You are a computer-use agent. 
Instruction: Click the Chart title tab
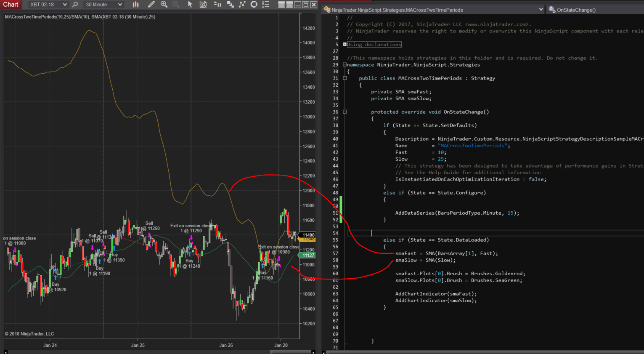pyautogui.click(x=11, y=5)
